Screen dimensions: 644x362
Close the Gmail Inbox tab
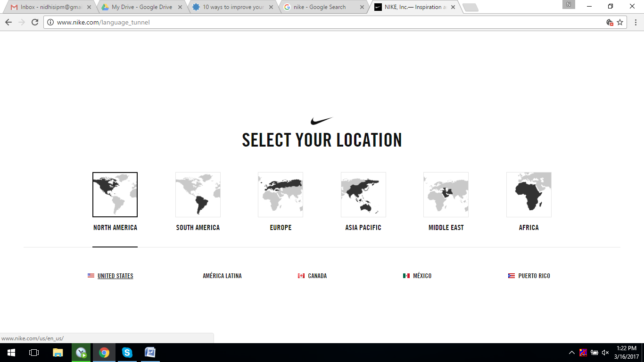[x=89, y=7]
